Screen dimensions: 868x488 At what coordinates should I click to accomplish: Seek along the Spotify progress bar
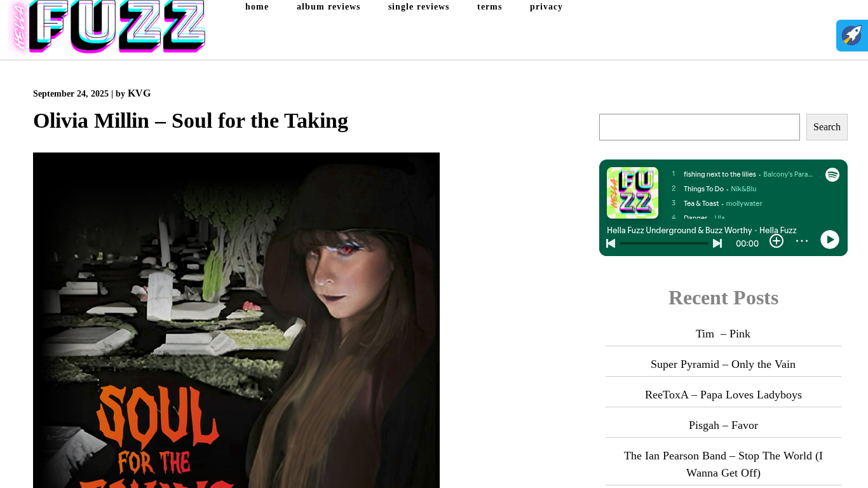(664, 243)
